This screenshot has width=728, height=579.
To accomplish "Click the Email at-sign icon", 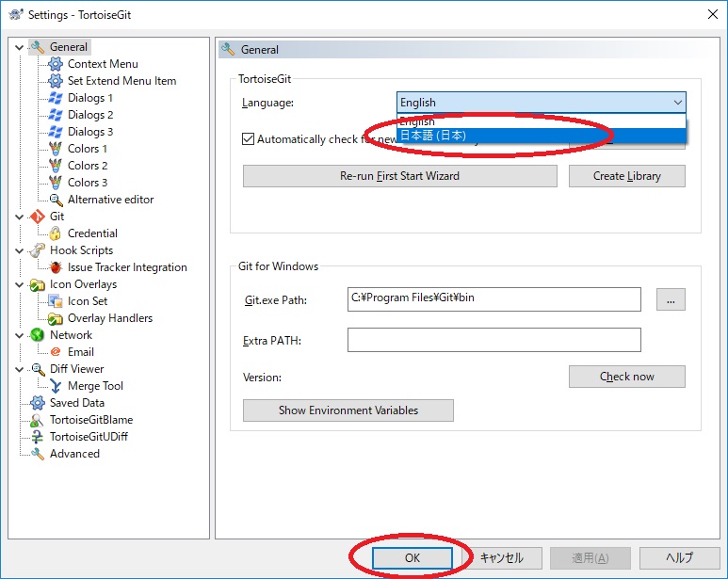I will (x=56, y=352).
